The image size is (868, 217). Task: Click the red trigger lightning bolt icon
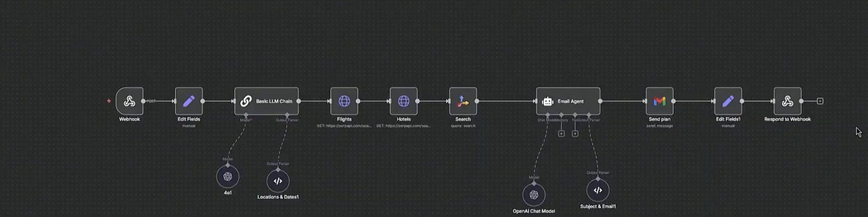tap(109, 101)
